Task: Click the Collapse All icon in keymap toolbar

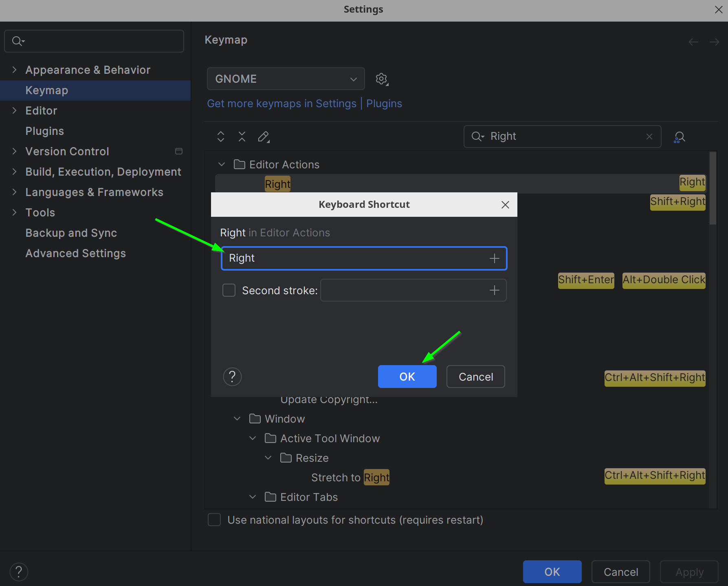Action: 242,137
